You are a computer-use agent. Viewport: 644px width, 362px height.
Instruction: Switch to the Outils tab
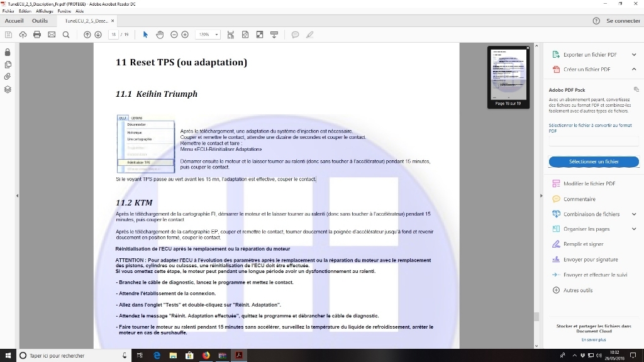click(x=40, y=21)
